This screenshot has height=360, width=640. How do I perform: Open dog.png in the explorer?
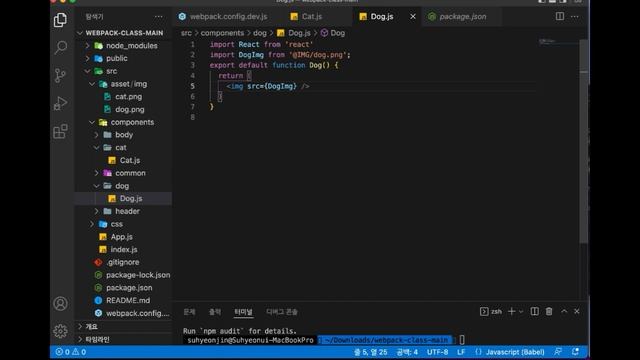(x=123, y=109)
